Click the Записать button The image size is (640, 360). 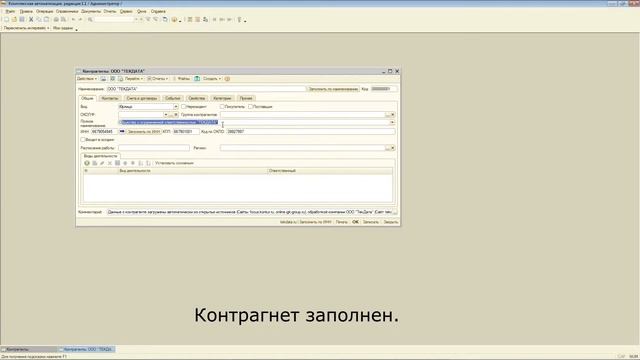[x=371, y=222]
